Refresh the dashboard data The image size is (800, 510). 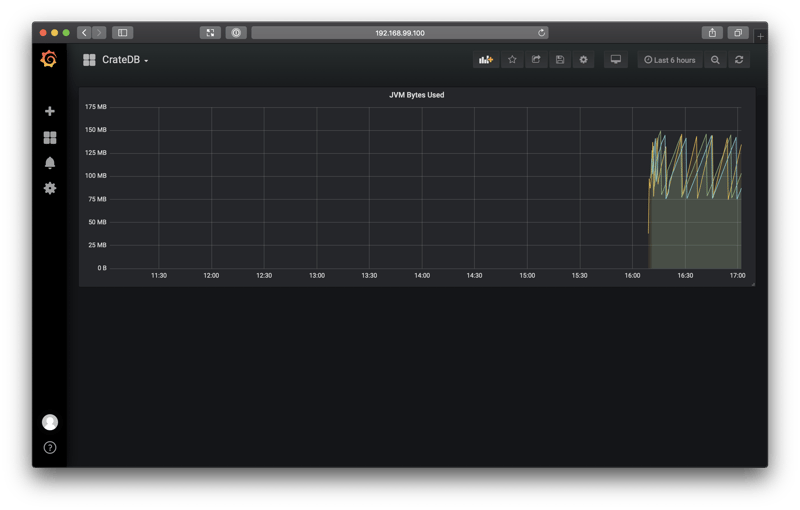click(739, 60)
